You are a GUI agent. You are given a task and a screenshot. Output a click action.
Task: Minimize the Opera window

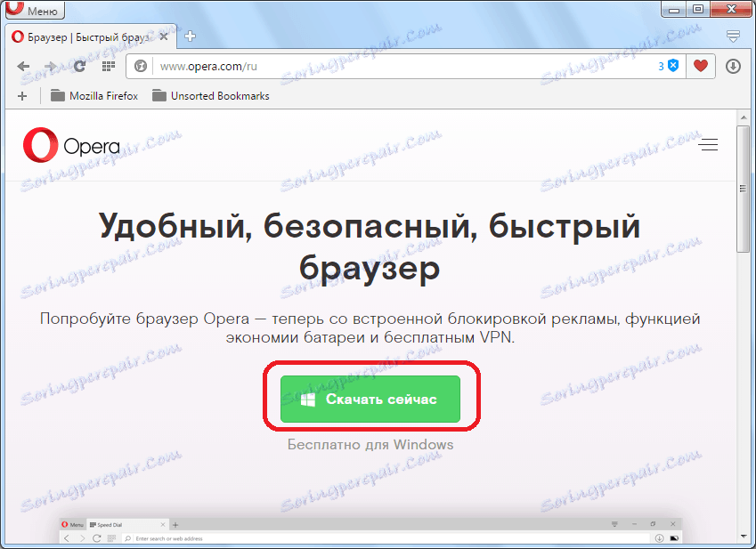point(674,9)
